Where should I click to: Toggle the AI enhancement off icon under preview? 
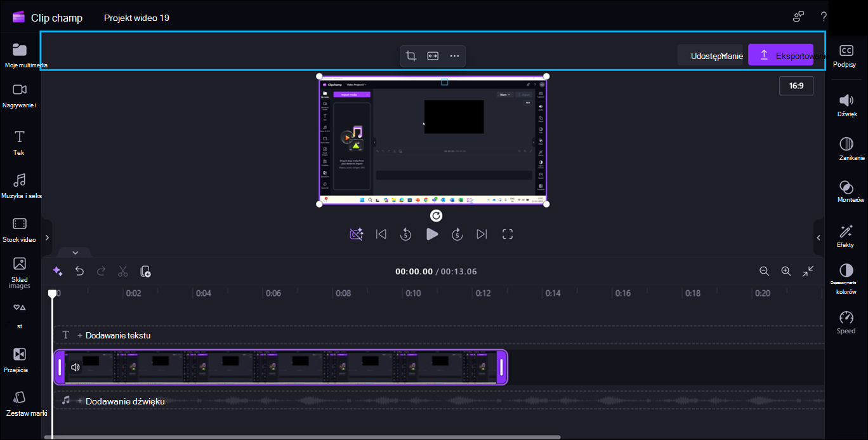[357, 234]
